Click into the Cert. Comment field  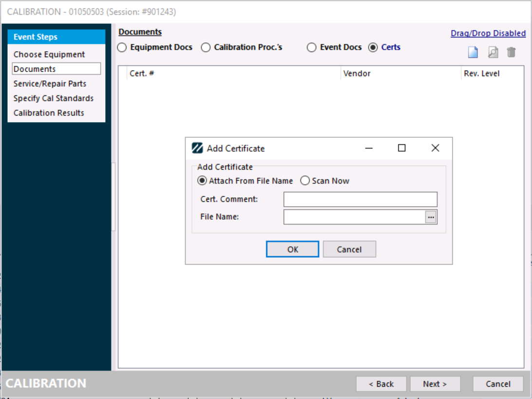tap(360, 199)
